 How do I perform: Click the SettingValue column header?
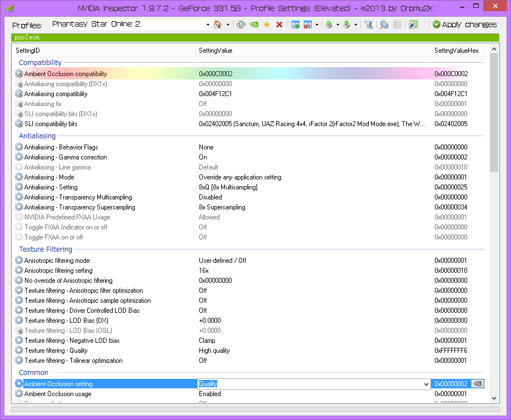(313, 50)
